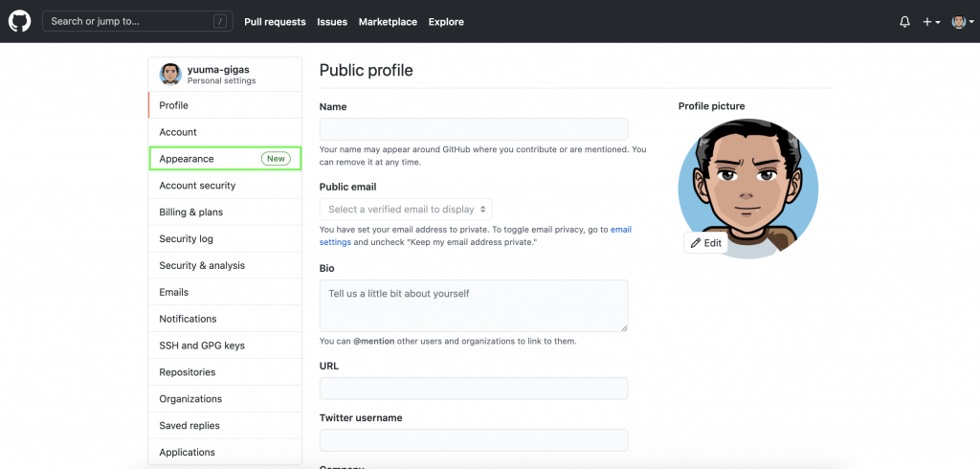Click into the Bio textarea
This screenshot has width=980, height=469.
click(474, 305)
